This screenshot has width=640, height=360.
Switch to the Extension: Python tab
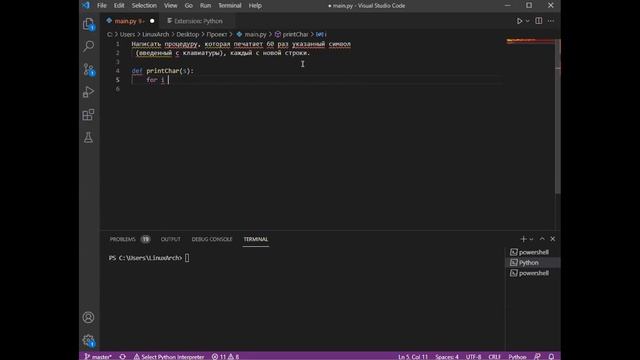pyautogui.click(x=198, y=21)
